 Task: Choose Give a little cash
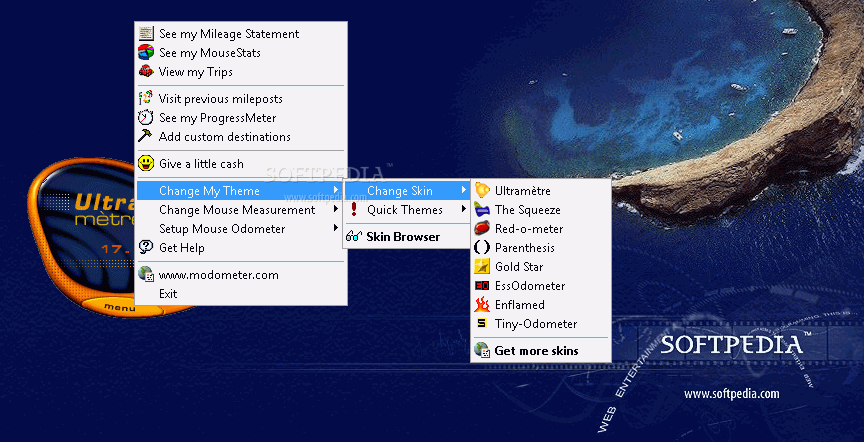point(241,164)
